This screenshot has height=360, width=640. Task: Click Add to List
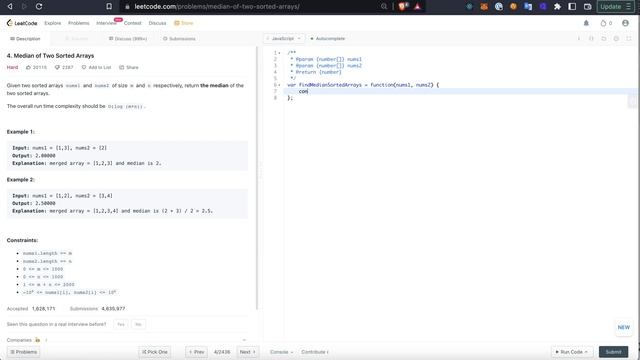click(96, 67)
